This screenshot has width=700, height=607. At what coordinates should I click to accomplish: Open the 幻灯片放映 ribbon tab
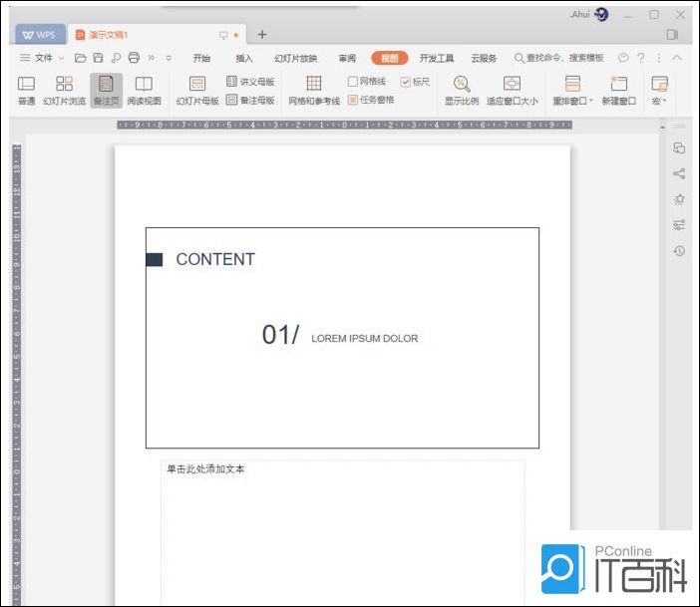[x=296, y=58]
